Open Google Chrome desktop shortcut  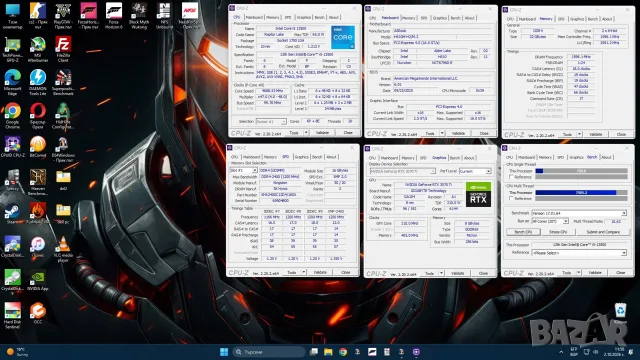(x=13, y=116)
